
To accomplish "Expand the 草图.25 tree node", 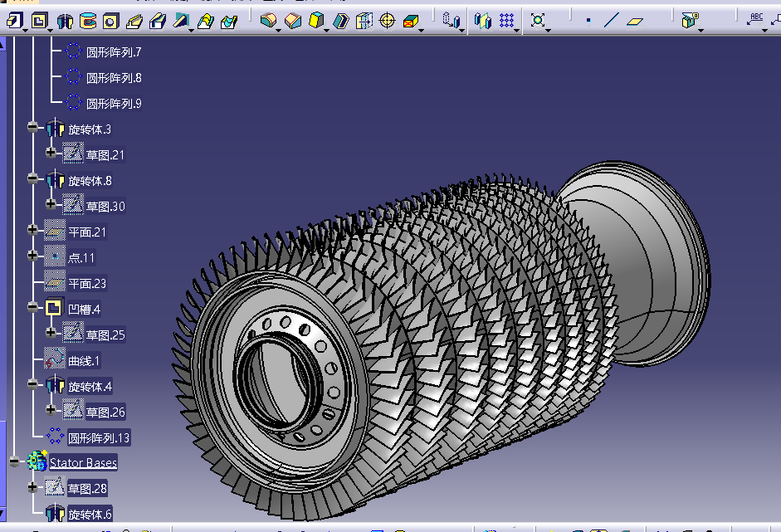I will pyautogui.click(x=51, y=332).
